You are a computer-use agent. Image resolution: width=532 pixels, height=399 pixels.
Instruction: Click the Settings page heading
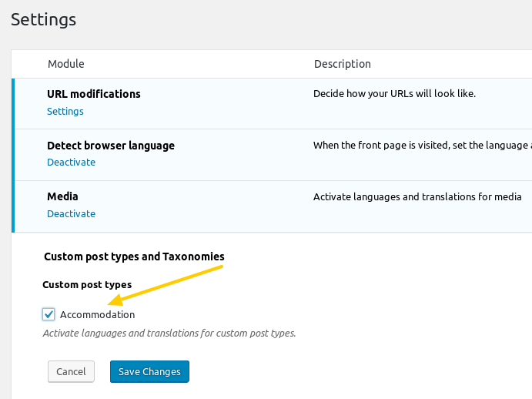(43, 19)
